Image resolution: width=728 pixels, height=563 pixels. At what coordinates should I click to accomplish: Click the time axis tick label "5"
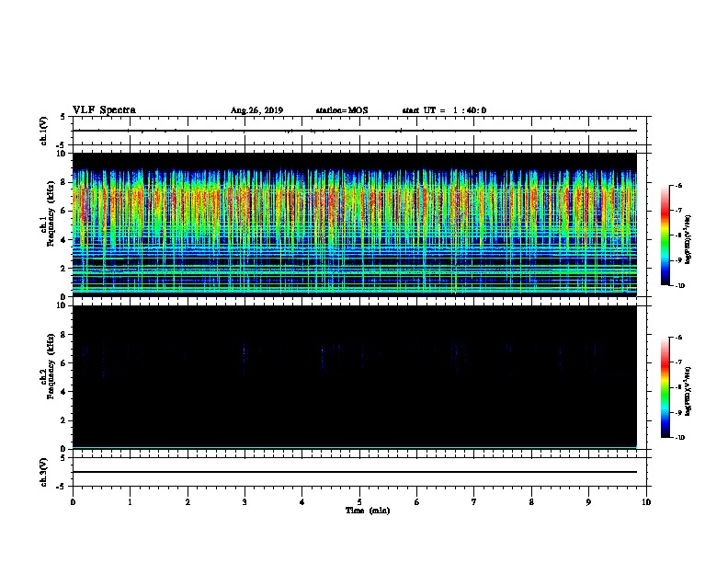click(359, 502)
